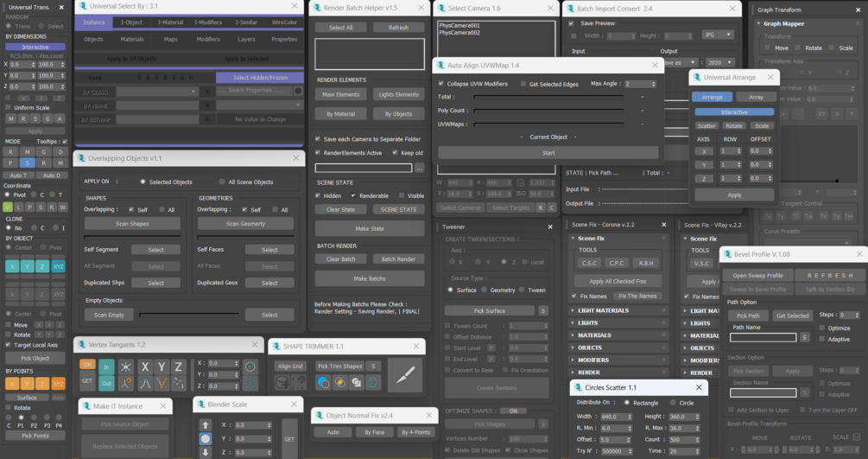Screen dimensions: 868x459
Task: Switch to the I-Material tab
Action: [x=170, y=22]
